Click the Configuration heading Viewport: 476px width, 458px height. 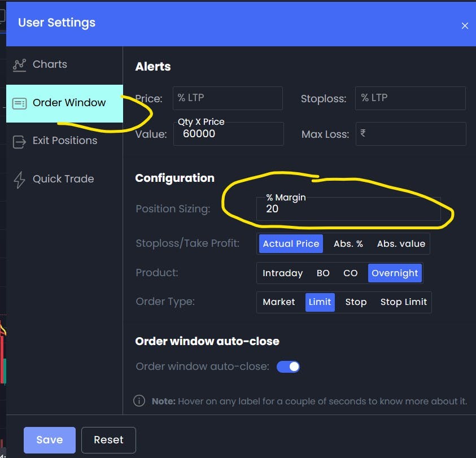tap(175, 178)
